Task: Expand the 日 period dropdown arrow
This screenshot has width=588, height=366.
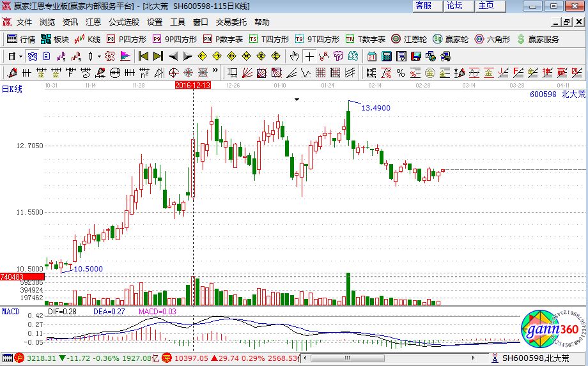Action: point(20,56)
